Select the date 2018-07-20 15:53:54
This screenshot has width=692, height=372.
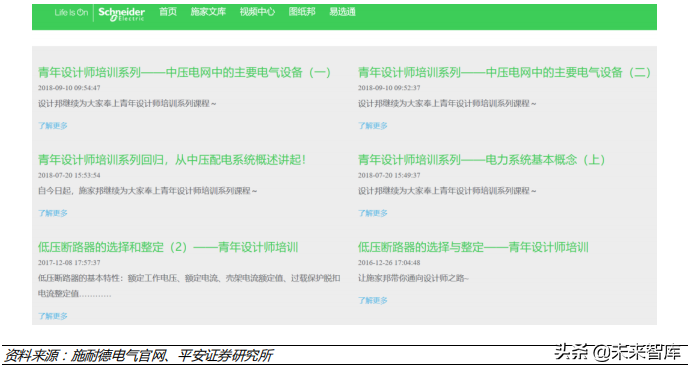tap(69, 175)
